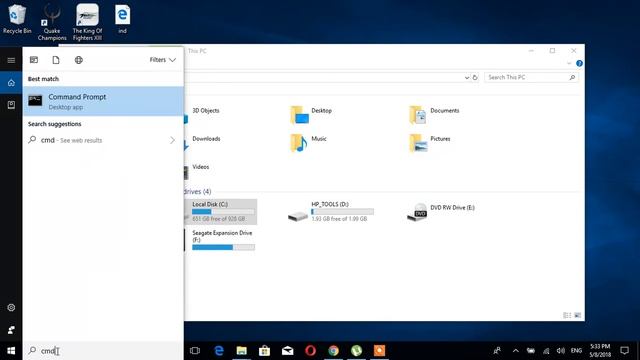This screenshot has width=640, height=360.
Task: Collapse the drives (4) group header
Action: (198, 191)
